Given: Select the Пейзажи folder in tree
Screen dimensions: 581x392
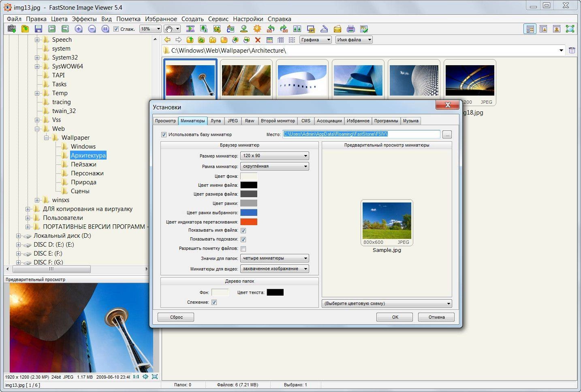Looking at the screenshot, I should [x=83, y=164].
